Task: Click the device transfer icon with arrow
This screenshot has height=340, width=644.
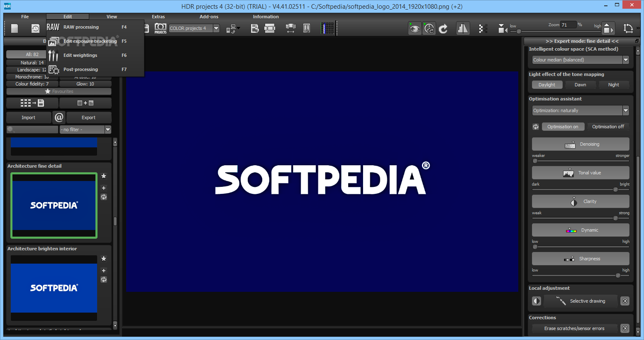Action: point(232,29)
